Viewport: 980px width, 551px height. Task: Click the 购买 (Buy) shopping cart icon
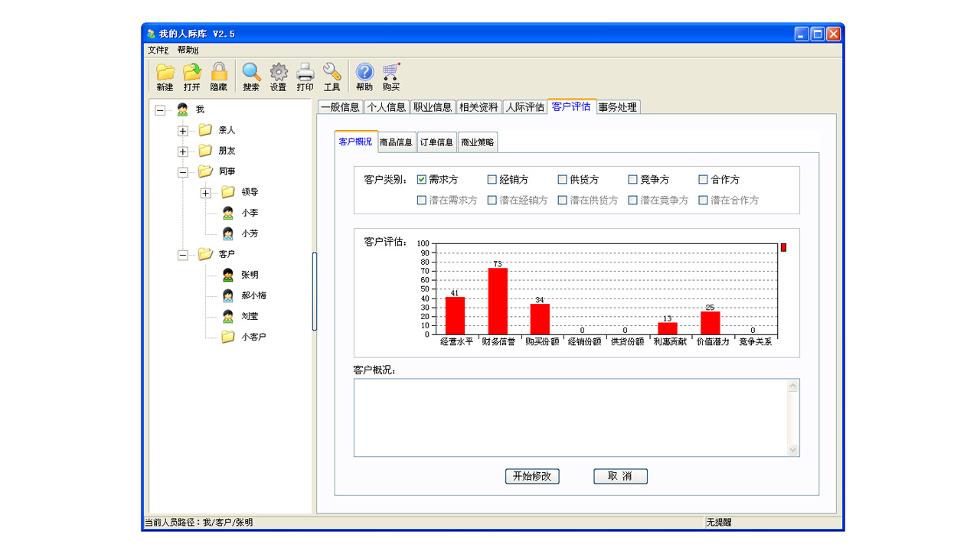(391, 73)
